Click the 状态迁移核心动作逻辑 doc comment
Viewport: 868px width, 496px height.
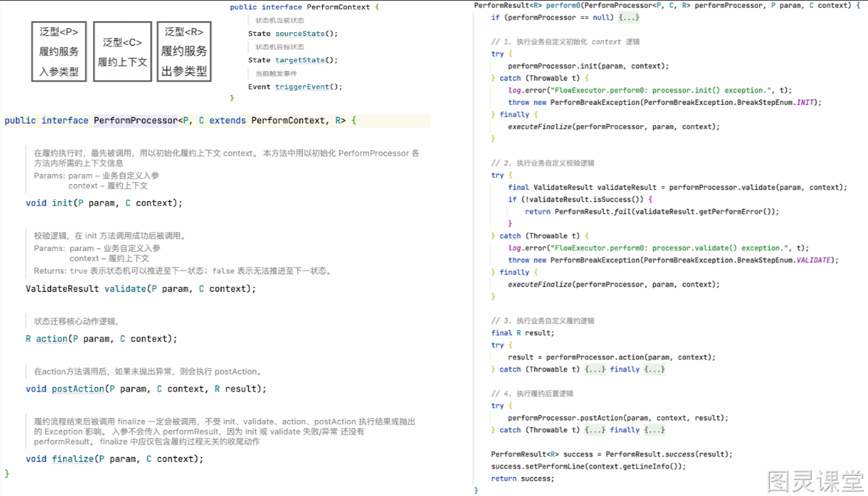[76, 322]
